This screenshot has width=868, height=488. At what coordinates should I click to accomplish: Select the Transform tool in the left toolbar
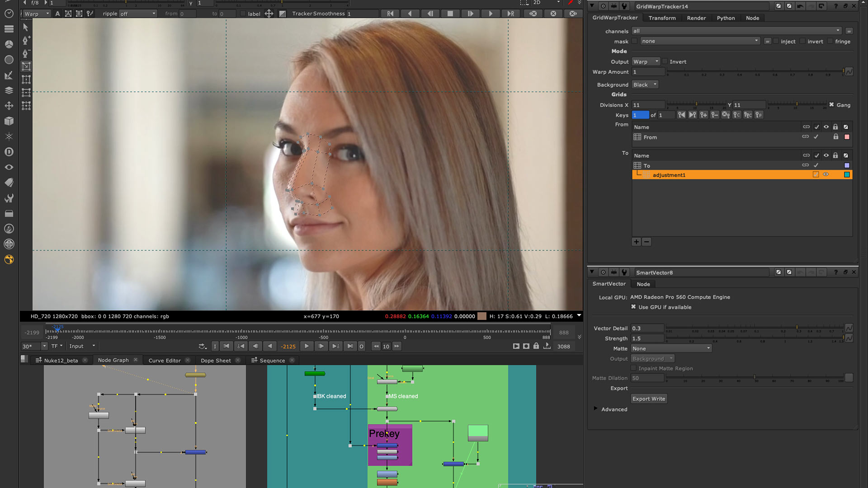pos(9,105)
